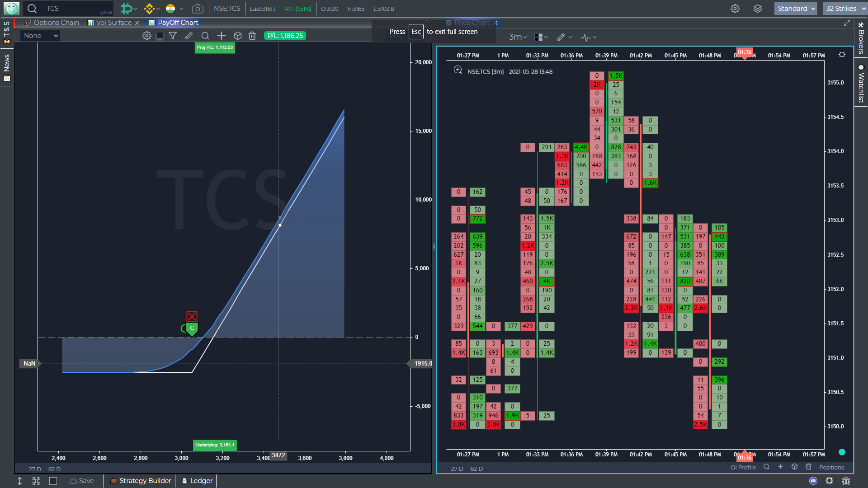Toggle the cell layout style on the price chart
The height and width of the screenshot is (488, 868).
539,37
